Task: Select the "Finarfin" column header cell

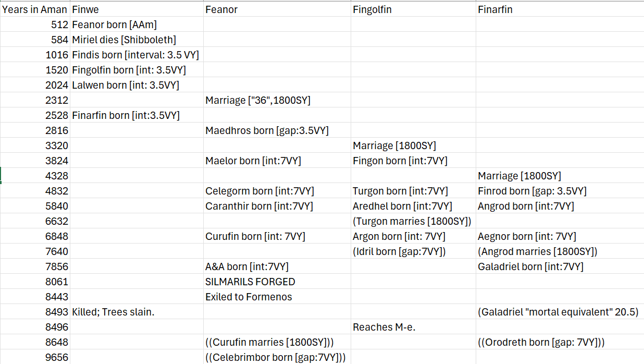Action: pyautogui.click(x=560, y=9)
